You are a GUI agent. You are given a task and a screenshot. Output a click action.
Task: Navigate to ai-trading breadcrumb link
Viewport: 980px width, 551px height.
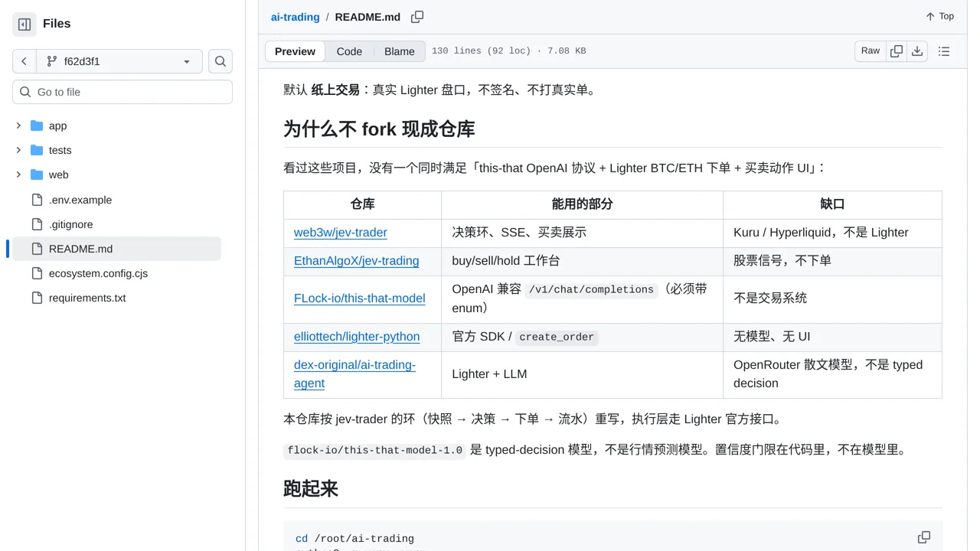pos(296,17)
